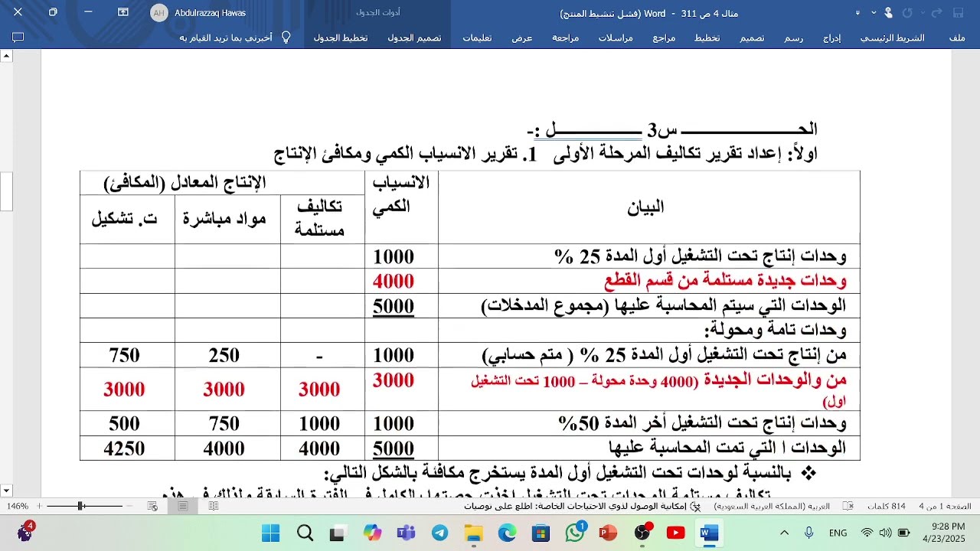Expand hidden system tray icons chevron
980x551 pixels.
pyautogui.click(x=784, y=533)
